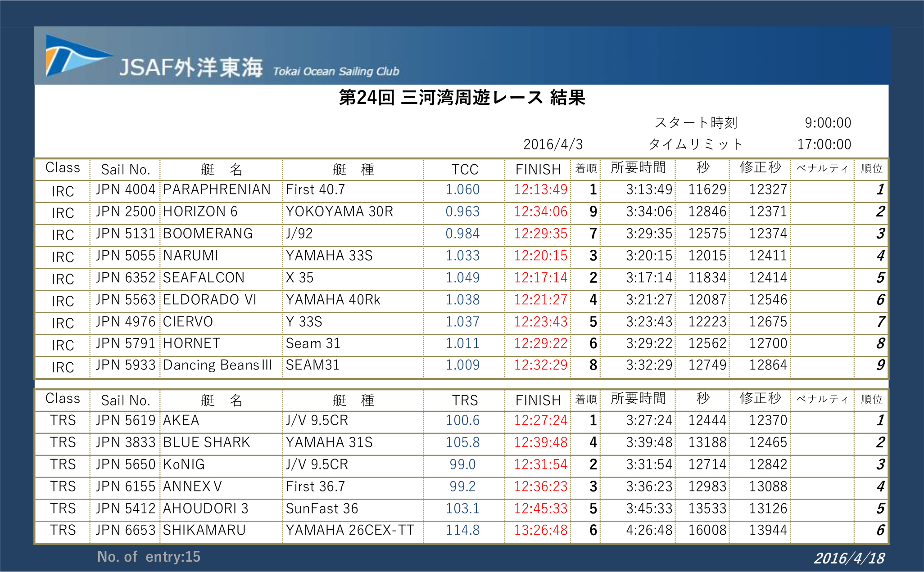Click finish time 12:34:06
Viewport: 924px width, 572px height.
tap(541, 212)
